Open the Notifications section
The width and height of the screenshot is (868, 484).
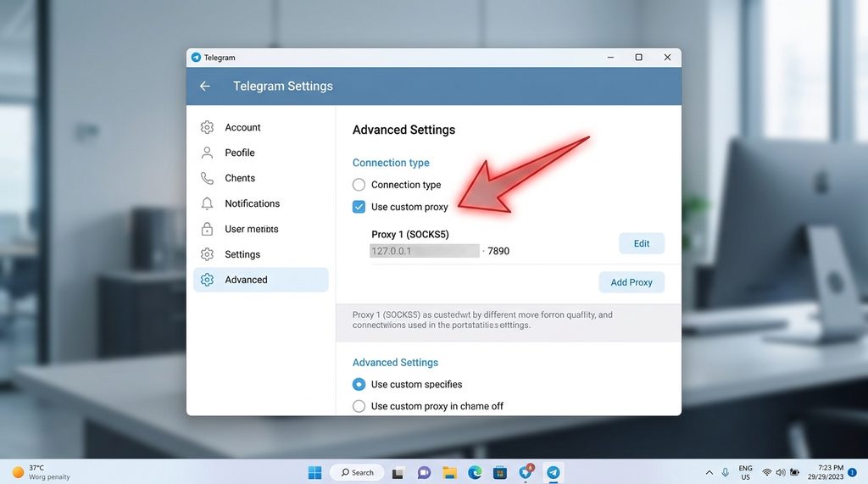pos(261,203)
